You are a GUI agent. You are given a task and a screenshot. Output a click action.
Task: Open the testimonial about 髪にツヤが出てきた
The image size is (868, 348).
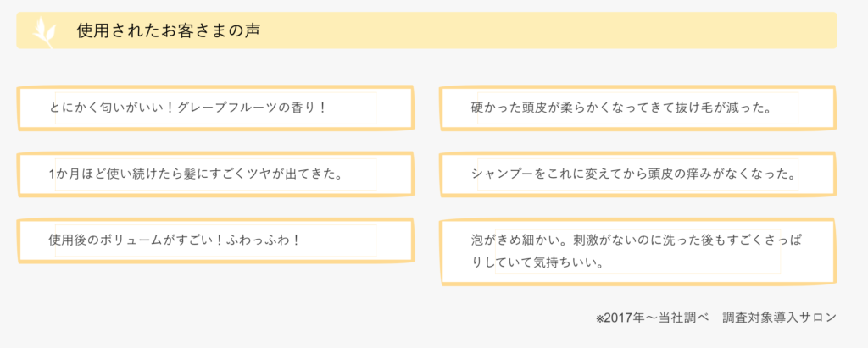coord(216,174)
